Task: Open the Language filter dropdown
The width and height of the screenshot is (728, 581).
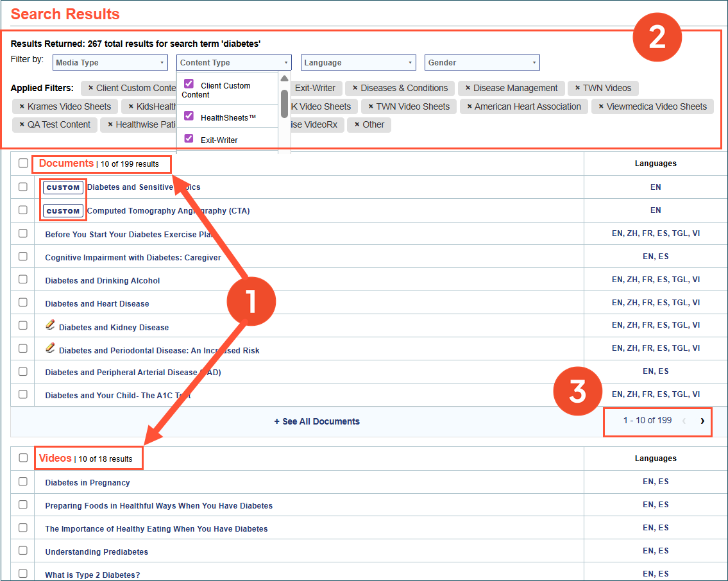Action: (358, 62)
